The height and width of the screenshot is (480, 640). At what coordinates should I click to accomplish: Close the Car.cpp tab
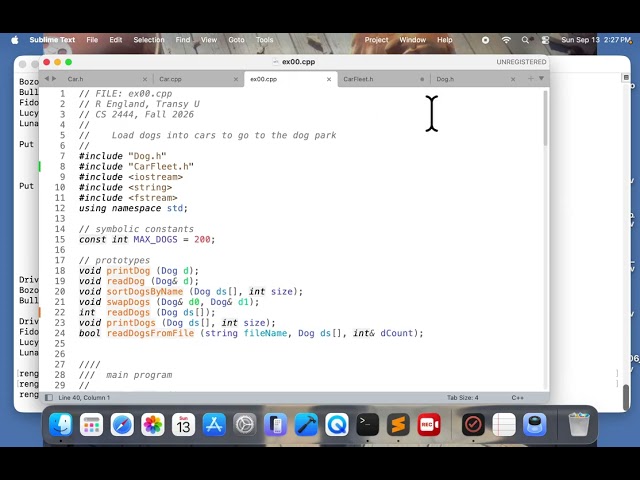point(236,79)
